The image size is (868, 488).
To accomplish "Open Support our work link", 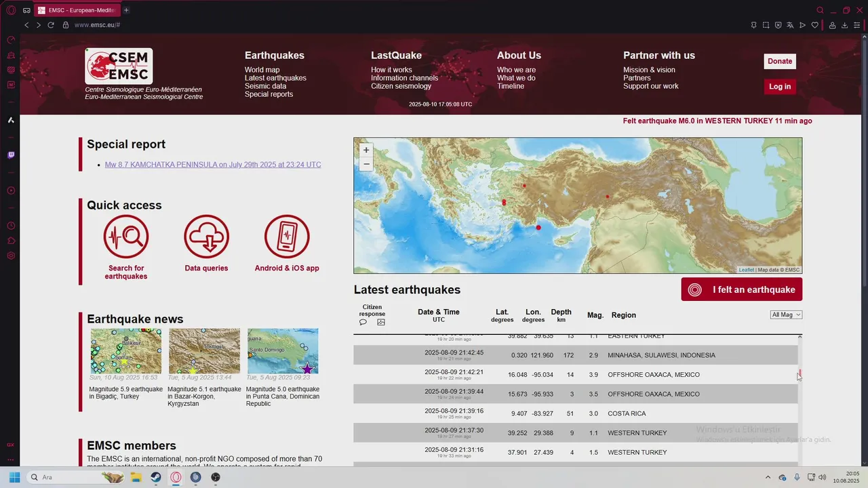I will click(650, 86).
